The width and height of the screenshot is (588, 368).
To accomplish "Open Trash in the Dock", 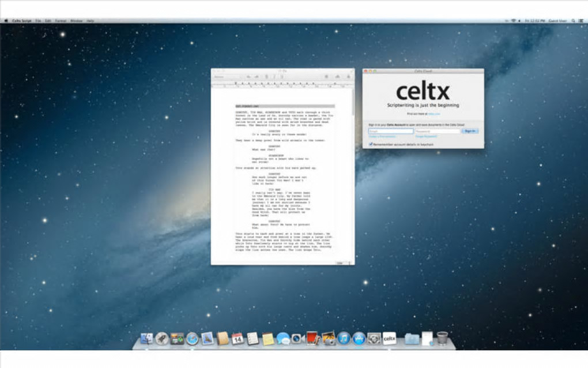I will 443,339.
